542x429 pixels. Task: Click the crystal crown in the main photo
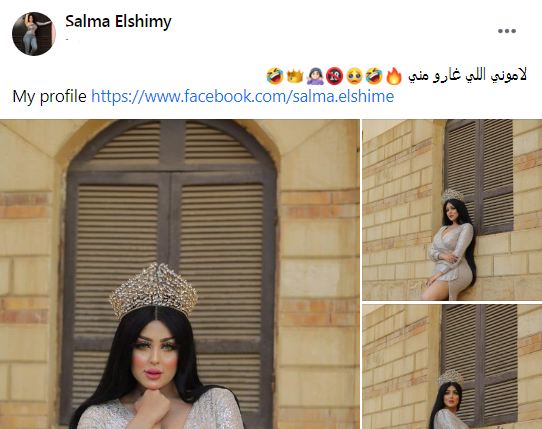tap(154, 290)
